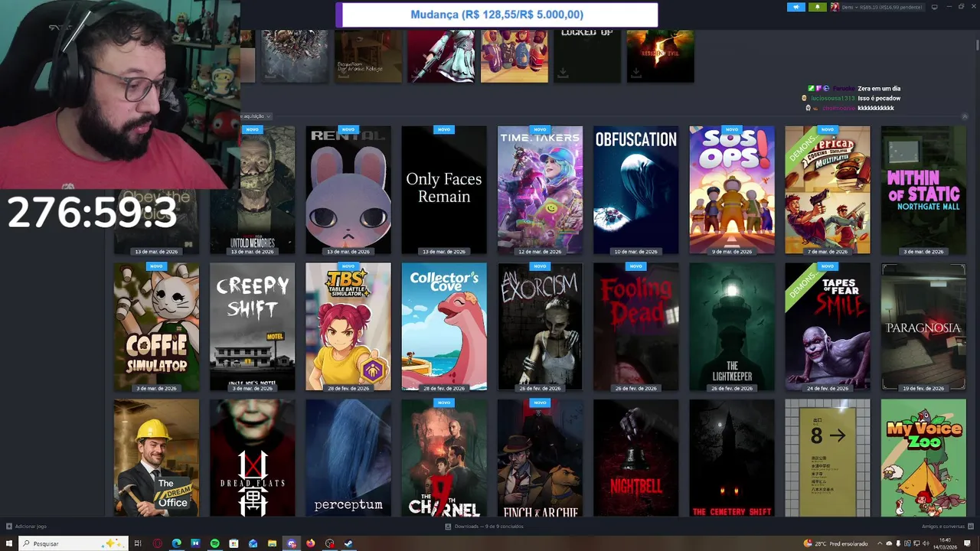Open the Obfuscation game cover
Screen dimensions: 980x551
pyautogui.click(x=635, y=190)
